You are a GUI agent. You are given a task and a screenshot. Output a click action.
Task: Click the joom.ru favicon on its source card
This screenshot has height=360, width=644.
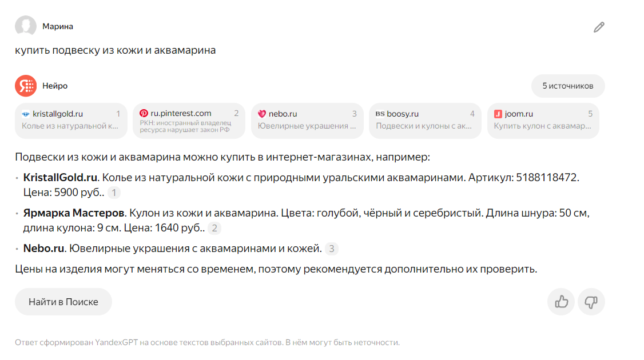point(498,113)
